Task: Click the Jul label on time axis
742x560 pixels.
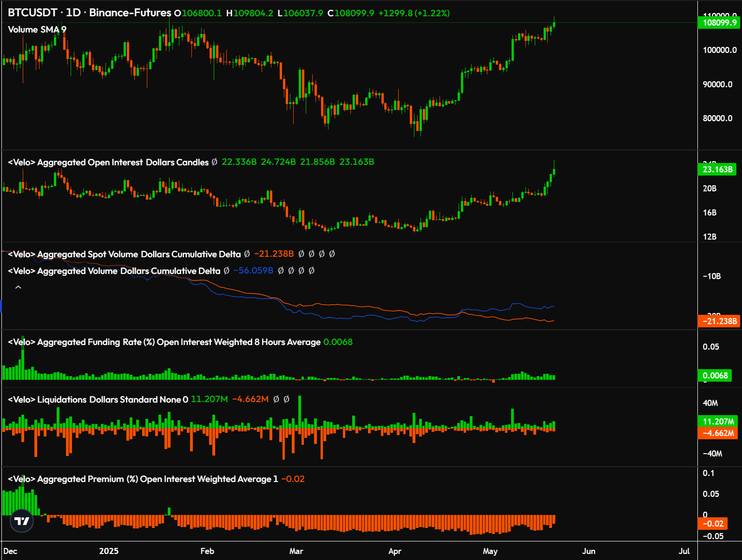Action: (684, 551)
